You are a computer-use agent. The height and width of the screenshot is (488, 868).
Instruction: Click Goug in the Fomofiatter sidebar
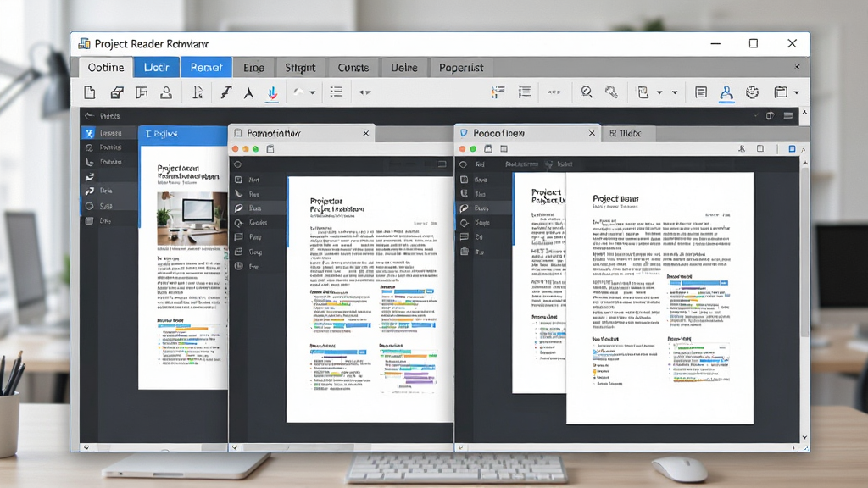click(x=258, y=252)
